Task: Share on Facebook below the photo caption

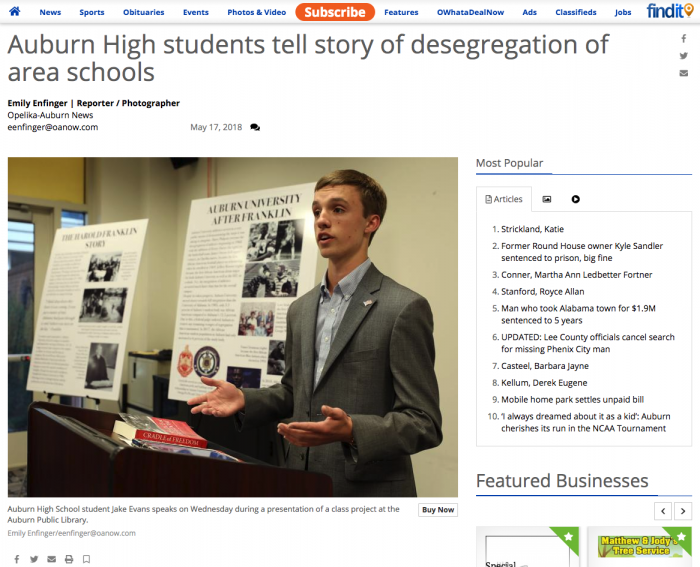Action: (17, 559)
